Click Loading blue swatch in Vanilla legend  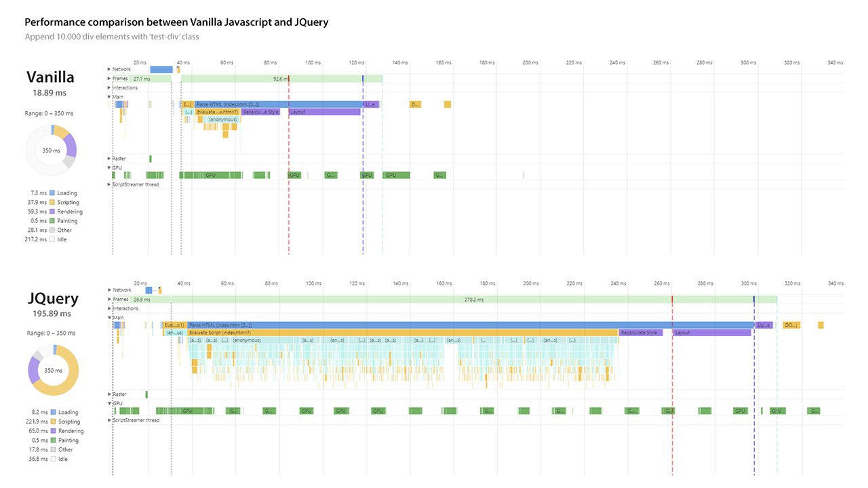(x=52, y=193)
